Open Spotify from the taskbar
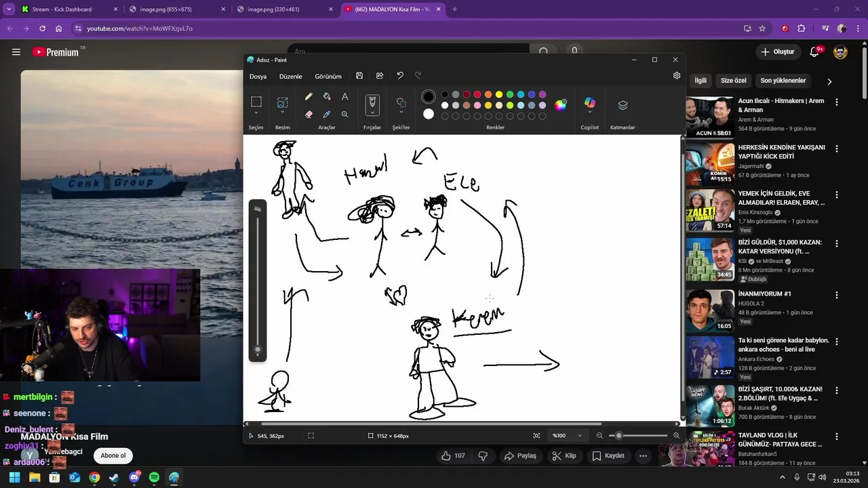This screenshot has height=488, width=868. (x=154, y=477)
